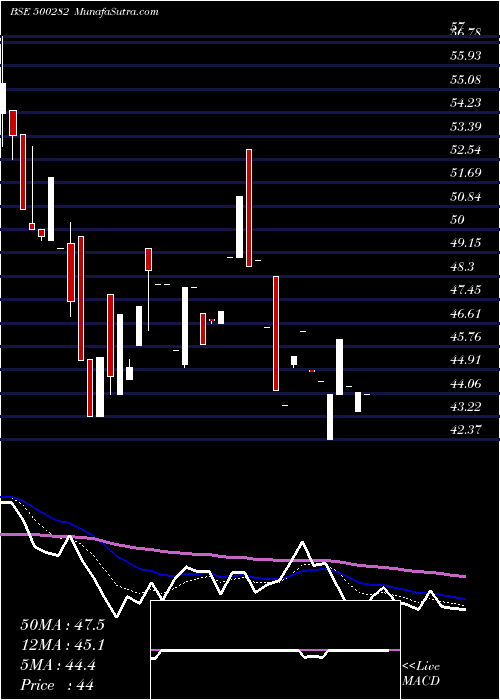The image size is (500, 700).
Task: Click the MACD inset chart box
Action: 275,650
